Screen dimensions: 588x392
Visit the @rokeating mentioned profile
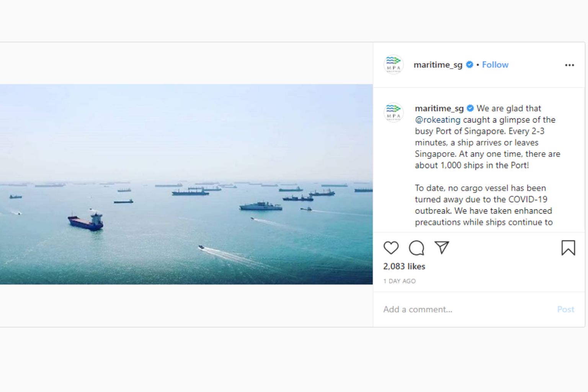tap(438, 120)
